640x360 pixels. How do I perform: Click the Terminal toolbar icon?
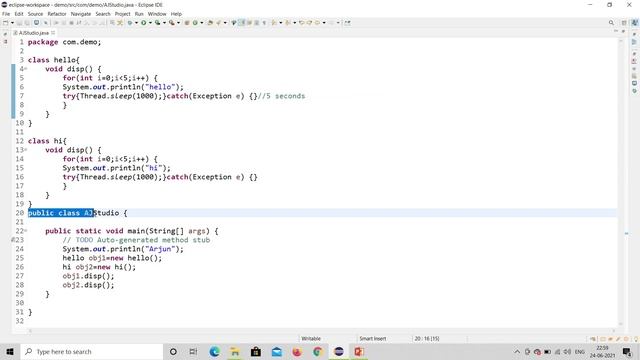coord(36,23)
